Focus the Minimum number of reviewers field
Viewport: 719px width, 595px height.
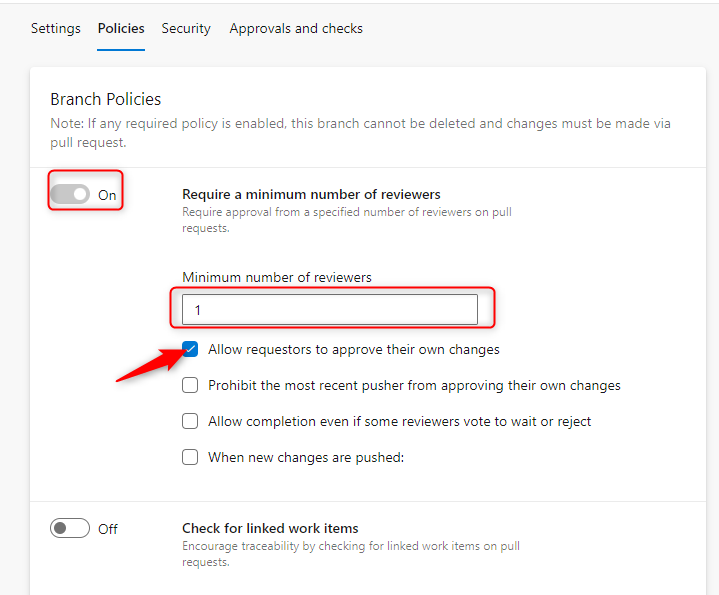(330, 310)
